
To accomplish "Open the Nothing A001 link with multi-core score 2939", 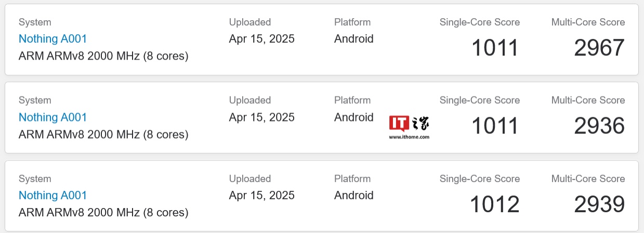I will tap(52, 196).
